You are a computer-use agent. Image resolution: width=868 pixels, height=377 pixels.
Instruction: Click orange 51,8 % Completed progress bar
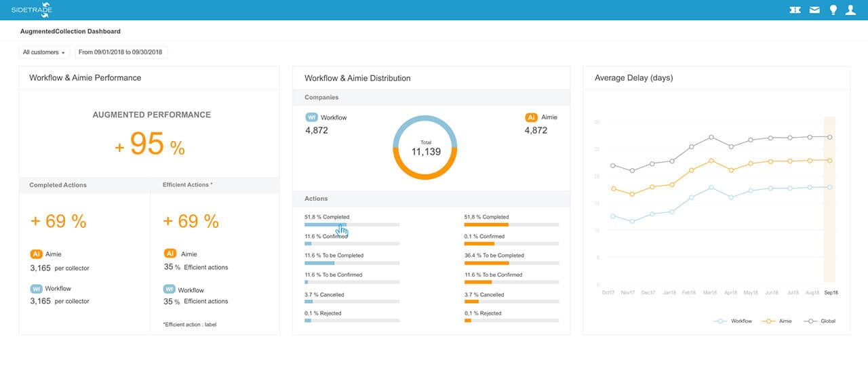pyautogui.click(x=512, y=224)
